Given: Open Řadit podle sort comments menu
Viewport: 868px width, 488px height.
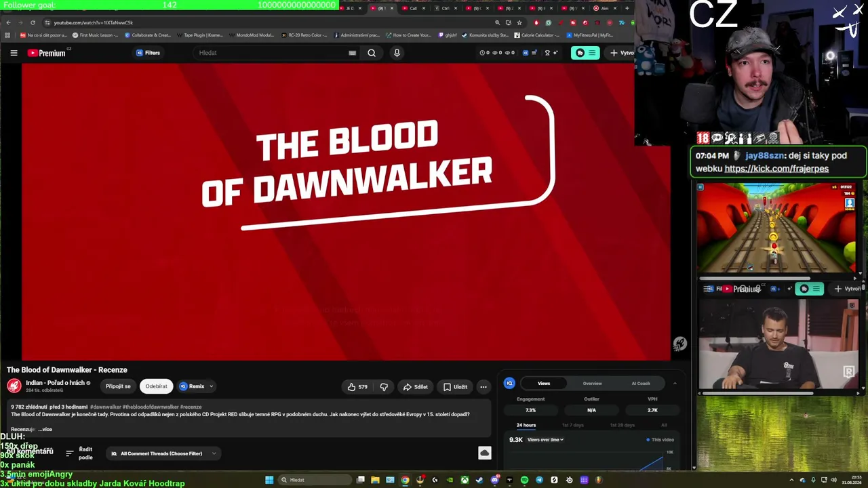Looking at the screenshot, I should click(79, 453).
